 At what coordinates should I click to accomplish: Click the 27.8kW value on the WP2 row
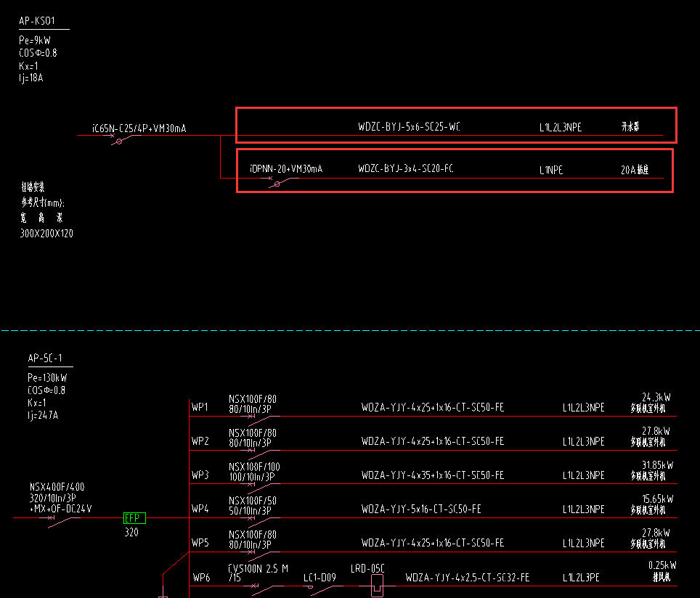pyautogui.click(x=656, y=431)
